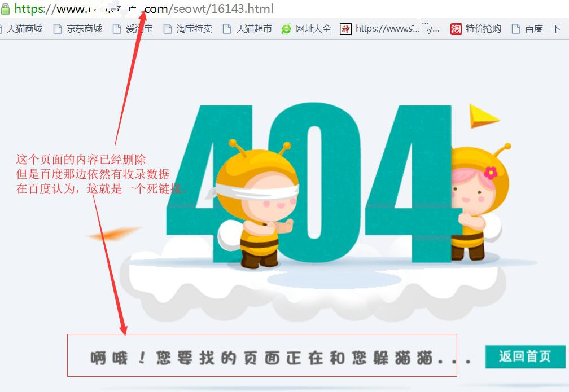The width and height of the screenshot is (569, 392).
Task: Go to the 爱淘宝 bookmark
Action: pyautogui.click(x=138, y=29)
